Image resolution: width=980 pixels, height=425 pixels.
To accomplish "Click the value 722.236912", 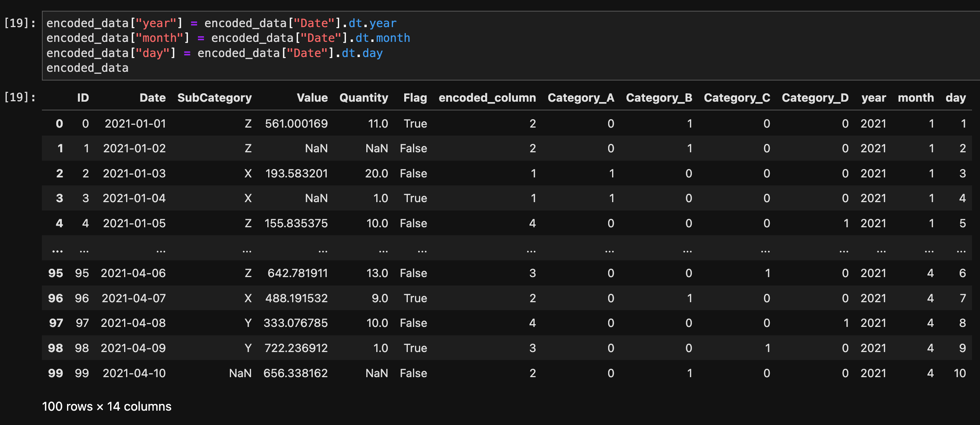I will [x=296, y=348].
